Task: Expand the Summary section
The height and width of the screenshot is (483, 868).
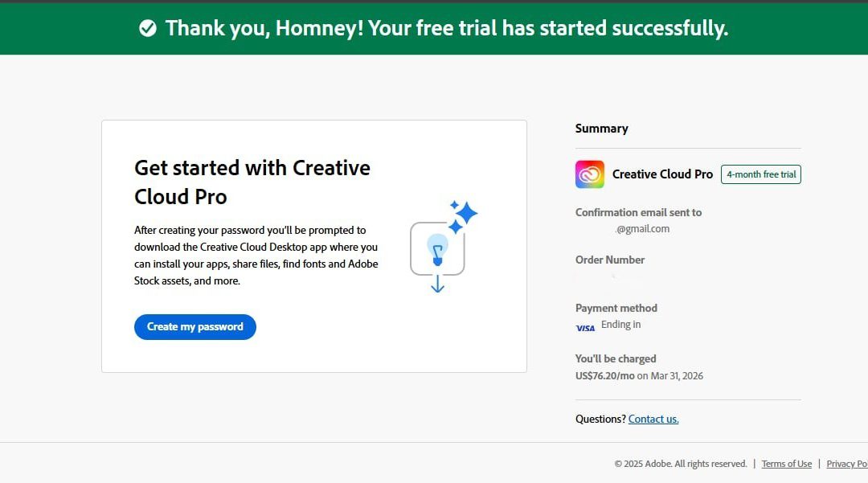Action: [601, 128]
